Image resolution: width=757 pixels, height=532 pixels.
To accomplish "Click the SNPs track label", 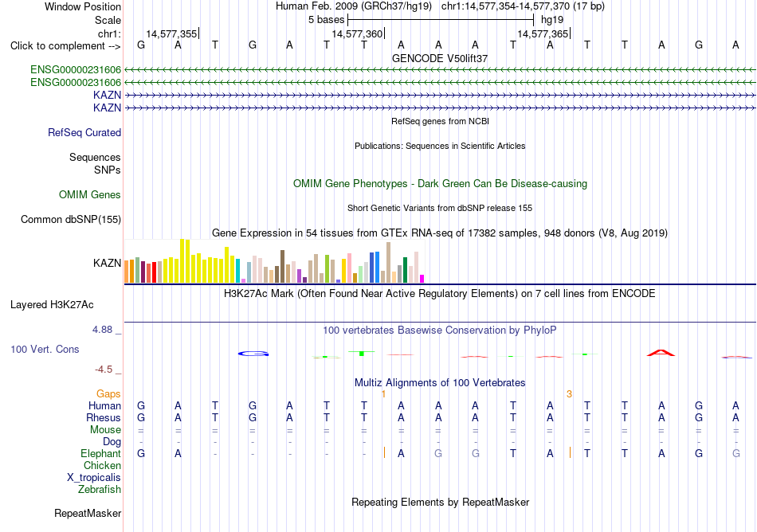I will (108, 170).
